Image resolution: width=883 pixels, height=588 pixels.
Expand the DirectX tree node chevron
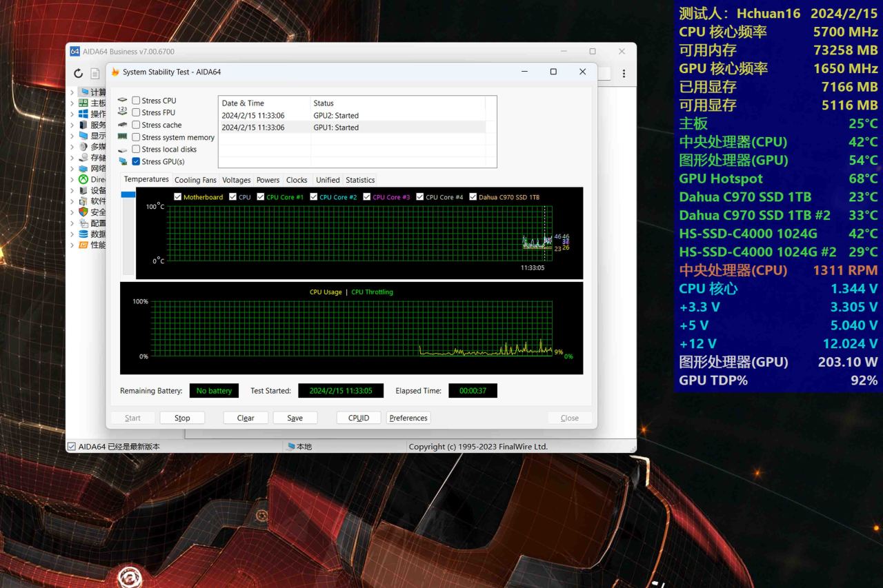(72, 179)
